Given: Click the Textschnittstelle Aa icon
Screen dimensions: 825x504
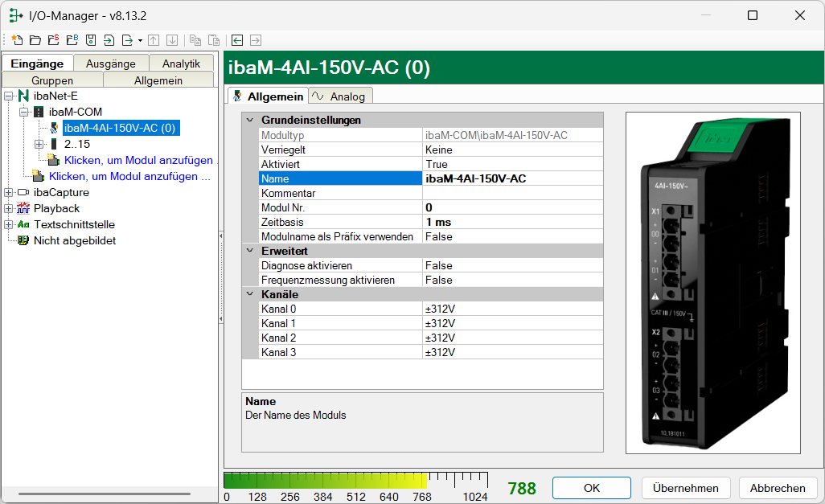Looking at the screenshot, I should coord(23,224).
